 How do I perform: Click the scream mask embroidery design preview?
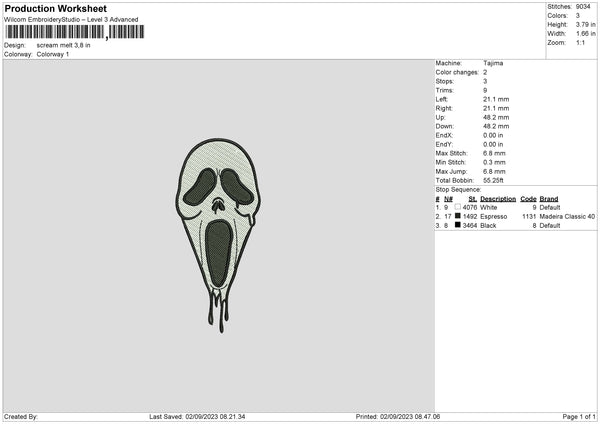coord(218,235)
